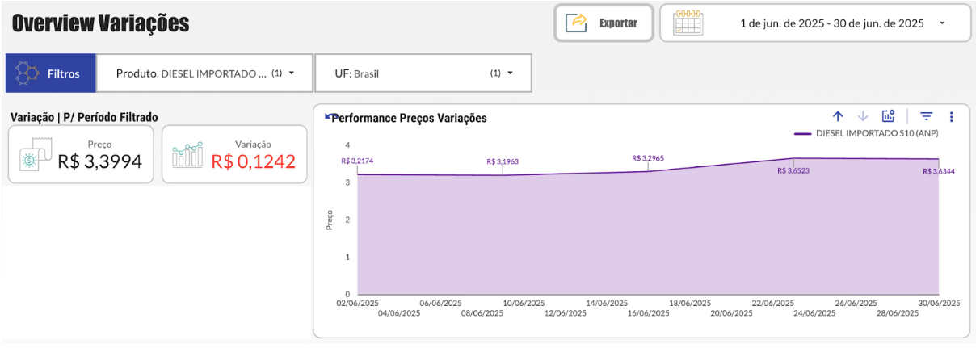Click the drill down arrow icon

[863, 116]
